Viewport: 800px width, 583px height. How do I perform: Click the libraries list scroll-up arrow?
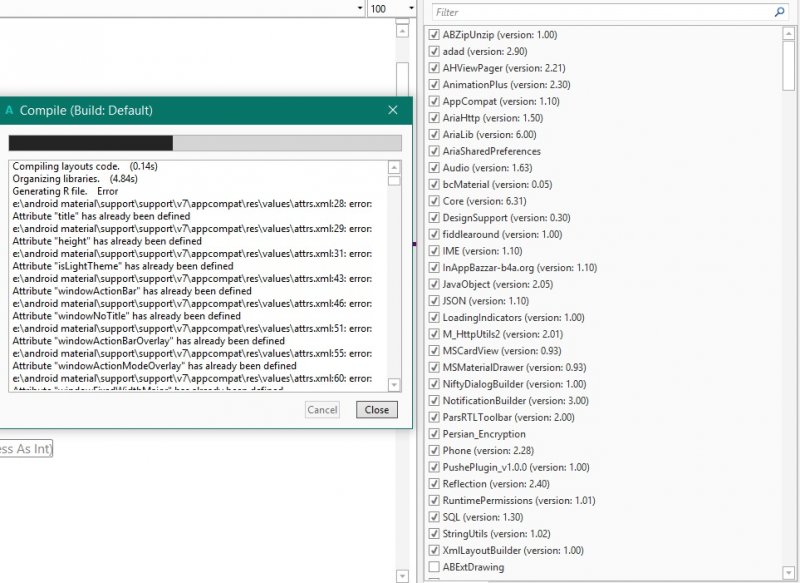[788, 33]
